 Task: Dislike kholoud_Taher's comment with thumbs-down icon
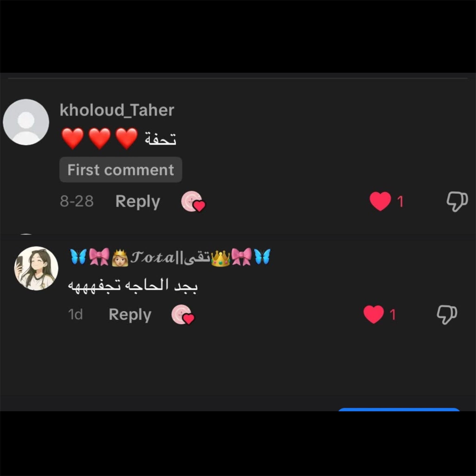tap(457, 201)
